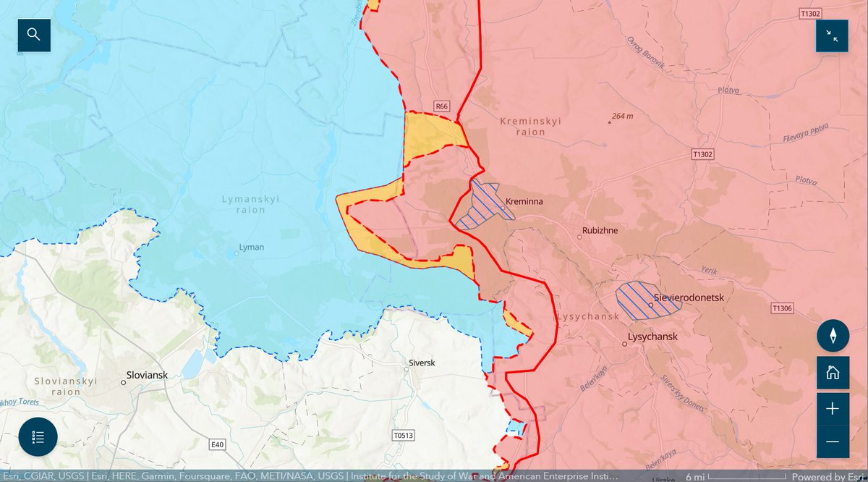Click the T0513 road shield
Viewport: 868px width, 482px height.
pos(402,436)
